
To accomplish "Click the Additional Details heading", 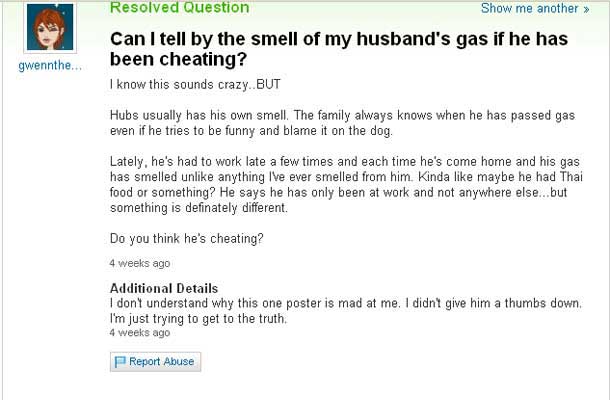I will (x=163, y=288).
